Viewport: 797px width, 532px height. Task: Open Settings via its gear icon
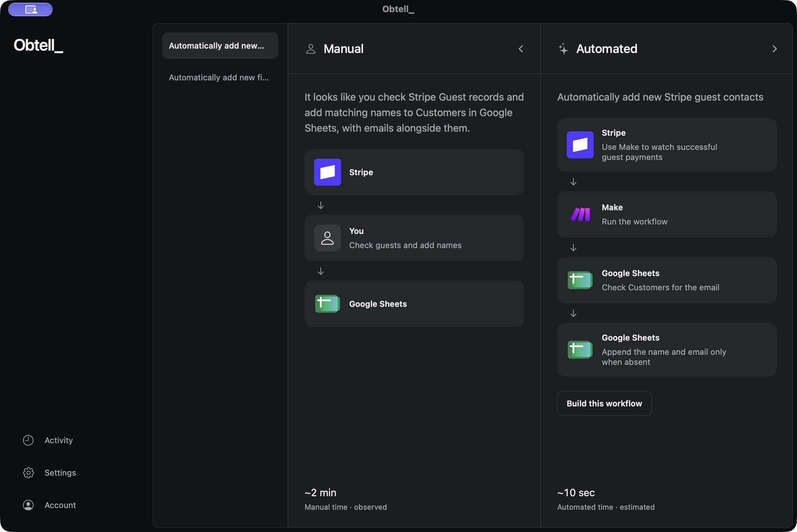coord(28,473)
